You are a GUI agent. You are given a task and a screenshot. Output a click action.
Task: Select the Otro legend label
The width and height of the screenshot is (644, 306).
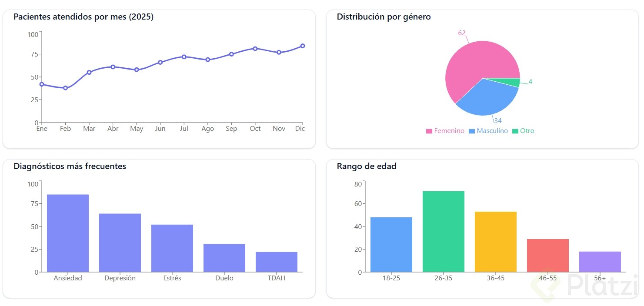[x=527, y=131]
